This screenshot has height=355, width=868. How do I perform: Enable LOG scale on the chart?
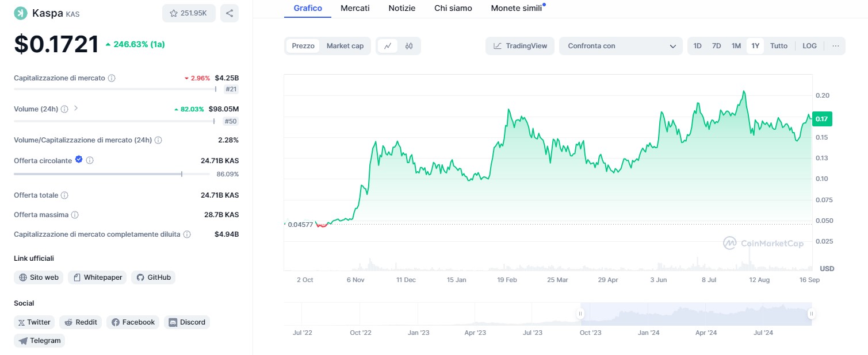tap(809, 46)
